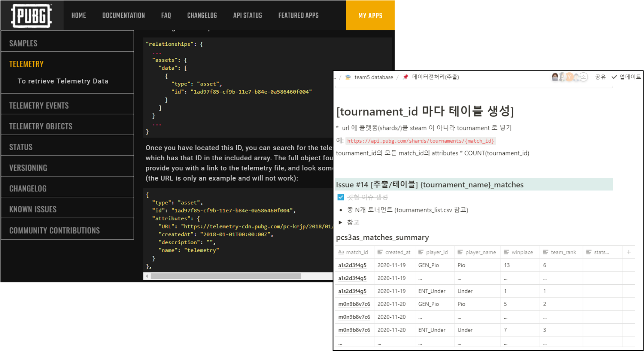Open the 데이터전처리(추출) breadcrumb page

click(x=435, y=77)
